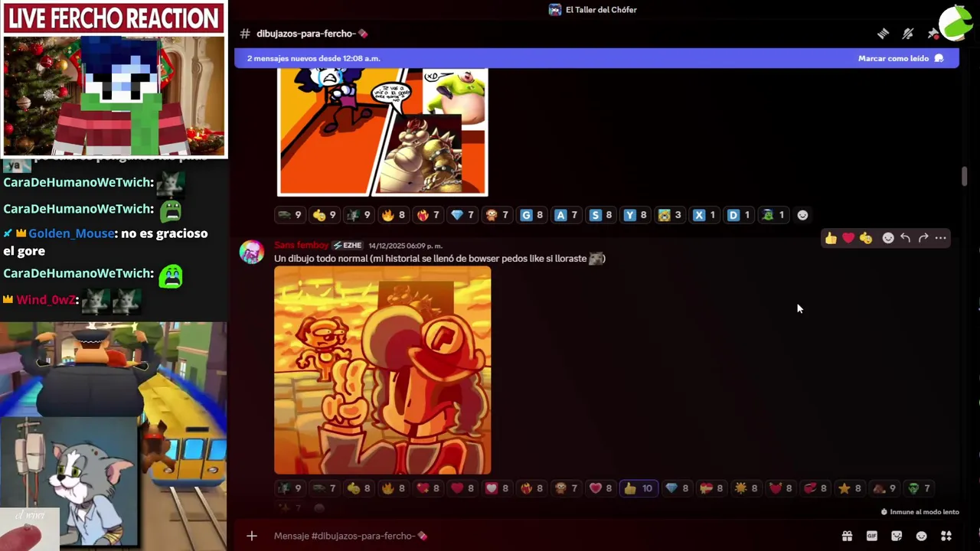Click the EZHE server tag badge

click(x=348, y=246)
